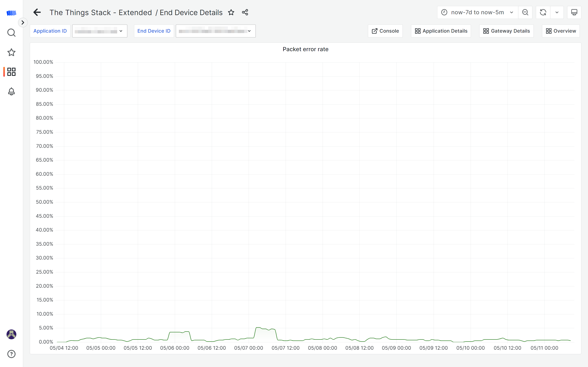
Task: Go back using the left arrow
Action: tap(37, 12)
